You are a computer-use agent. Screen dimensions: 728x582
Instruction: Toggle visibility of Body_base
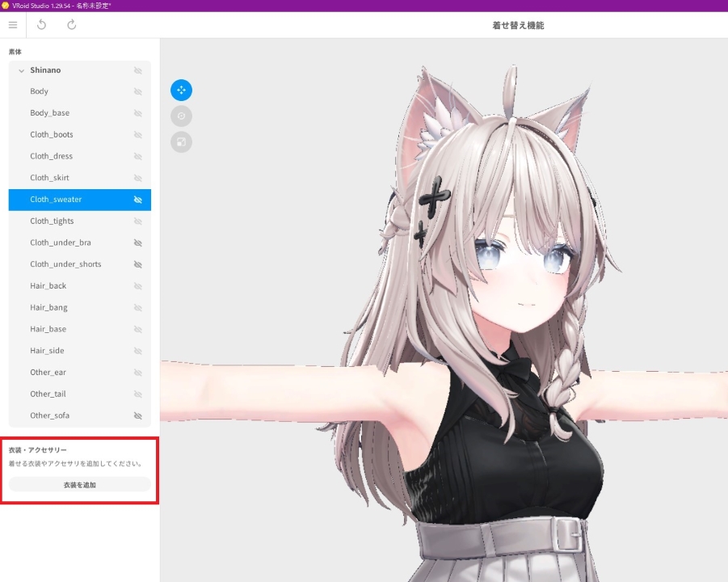coord(138,113)
